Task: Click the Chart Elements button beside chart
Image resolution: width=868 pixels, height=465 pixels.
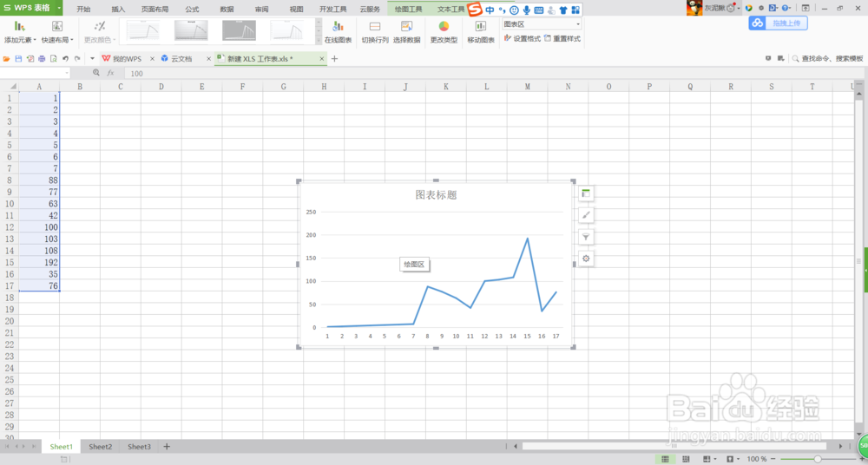Action: [586, 193]
